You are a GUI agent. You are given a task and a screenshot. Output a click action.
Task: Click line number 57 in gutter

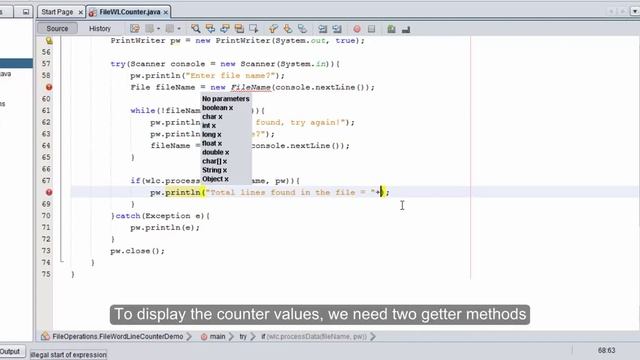coord(46,64)
